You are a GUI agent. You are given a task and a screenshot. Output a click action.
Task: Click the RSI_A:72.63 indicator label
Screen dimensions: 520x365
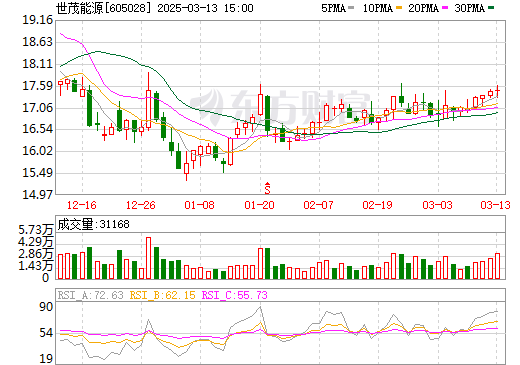pos(91,295)
